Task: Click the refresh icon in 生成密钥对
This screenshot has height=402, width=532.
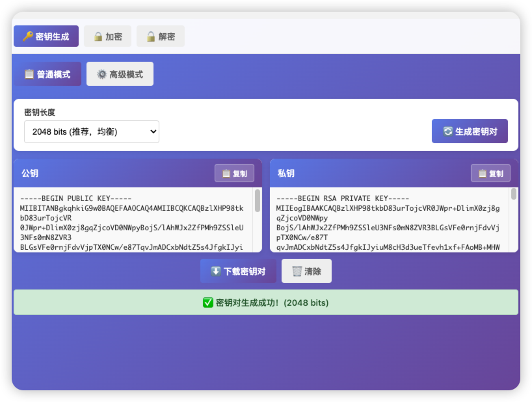Action: tap(447, 131)
